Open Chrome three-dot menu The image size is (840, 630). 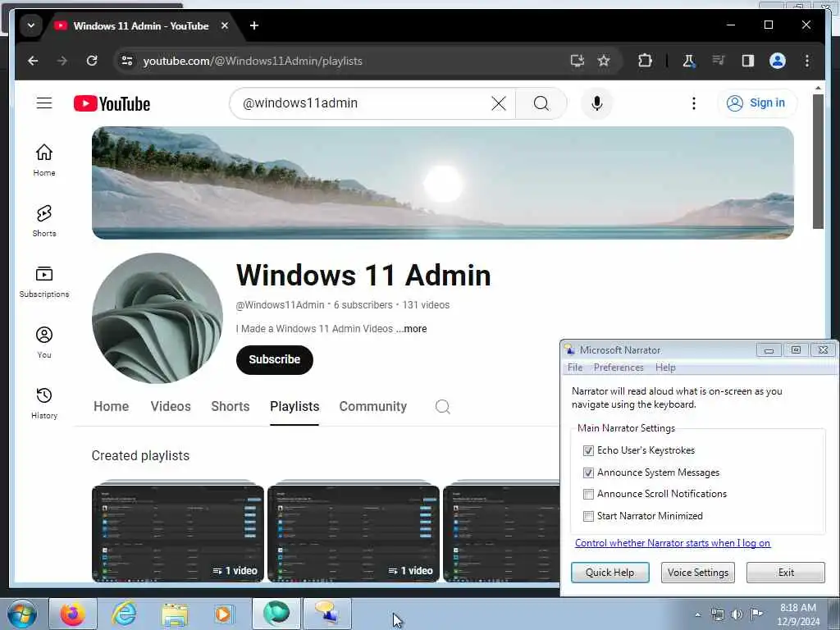click(807, 61)
